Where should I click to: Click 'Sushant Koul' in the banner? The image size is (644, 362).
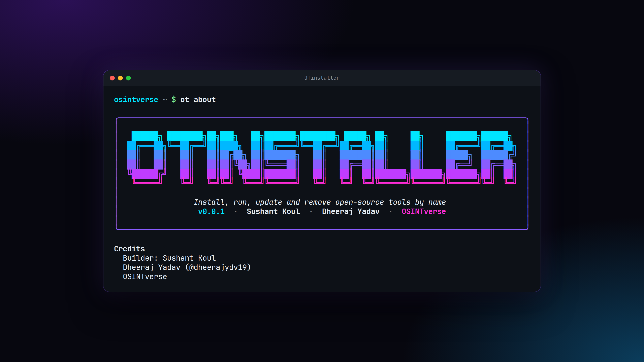[x=273, y=211]
